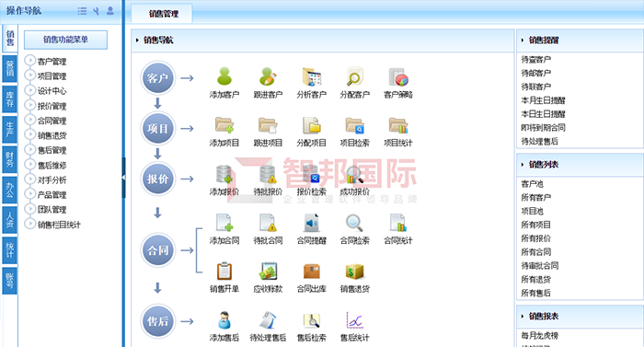Open the 客户策略 pie chart icon
Image resolution: width=644 pixels, height=347 pixels.
[x=398, y=77]
